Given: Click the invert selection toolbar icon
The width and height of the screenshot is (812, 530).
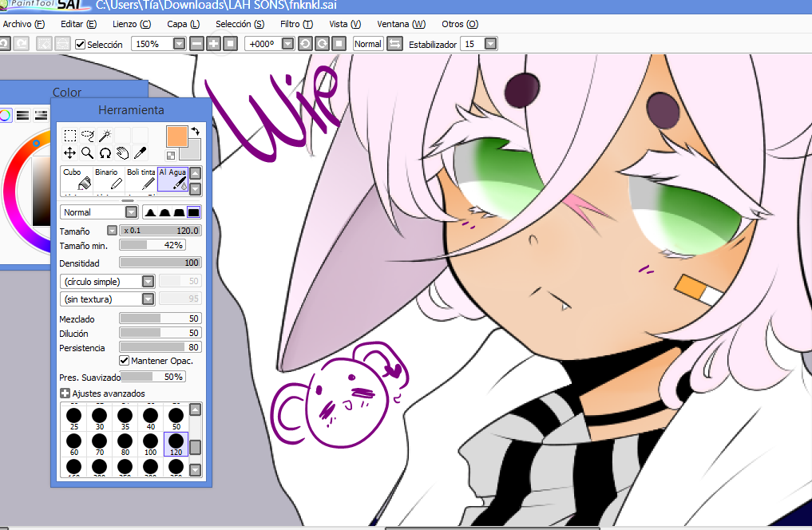Looking at the screenshot, I should pos(62,44).
